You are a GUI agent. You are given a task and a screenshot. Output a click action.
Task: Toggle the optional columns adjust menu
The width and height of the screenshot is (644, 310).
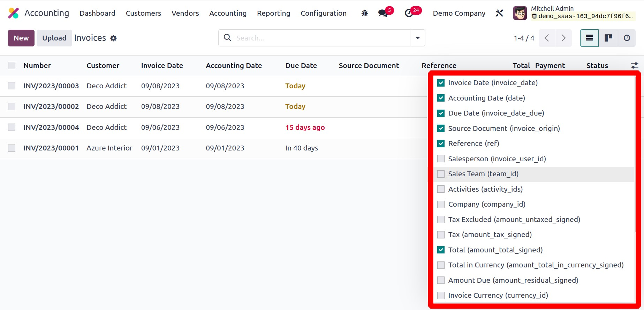(x=634, y=66)
